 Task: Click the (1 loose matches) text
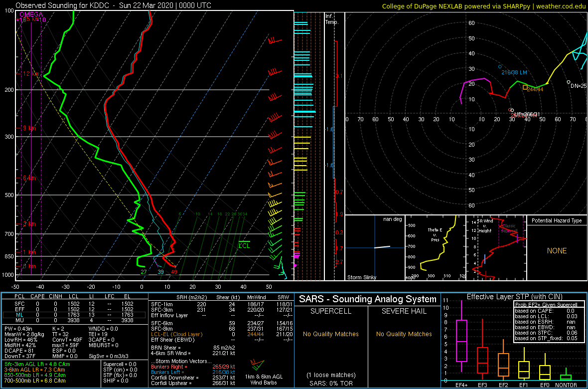tap(331, 375)
